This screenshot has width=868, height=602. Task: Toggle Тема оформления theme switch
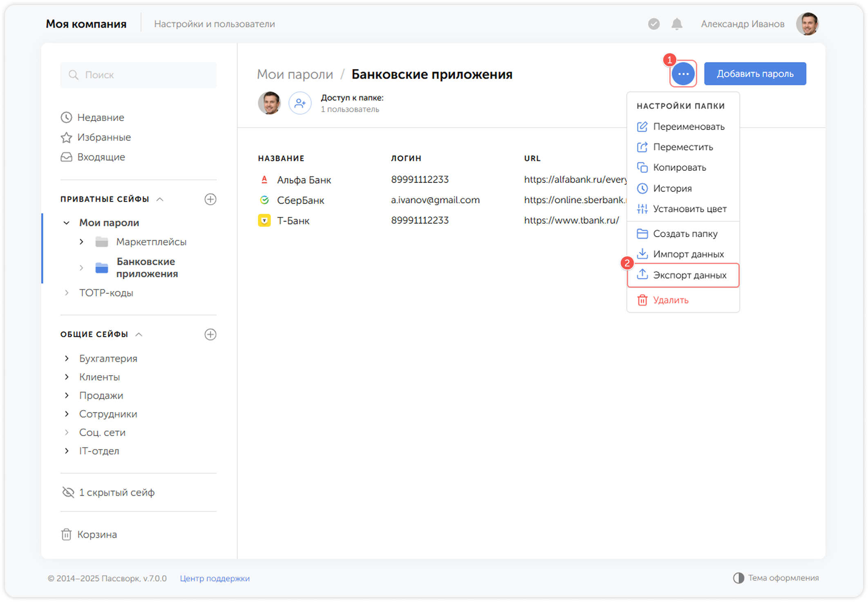776,578
